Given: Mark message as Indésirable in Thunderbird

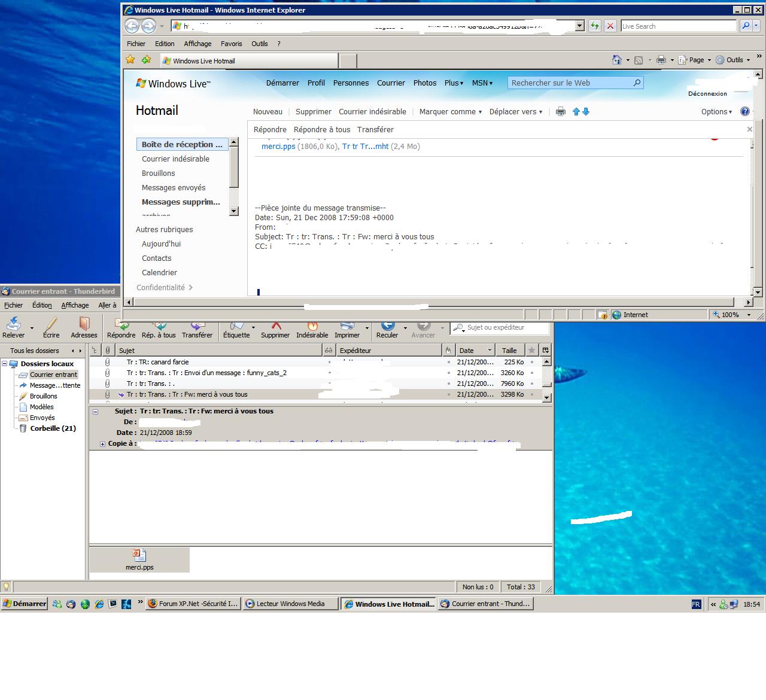Looking at the screenshot, I should tap(312, 330).
